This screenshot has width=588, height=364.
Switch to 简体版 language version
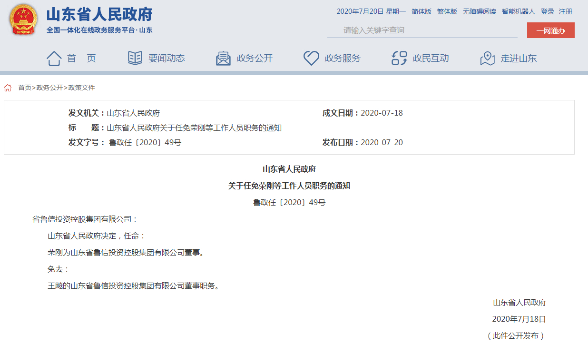coord(421,11)
